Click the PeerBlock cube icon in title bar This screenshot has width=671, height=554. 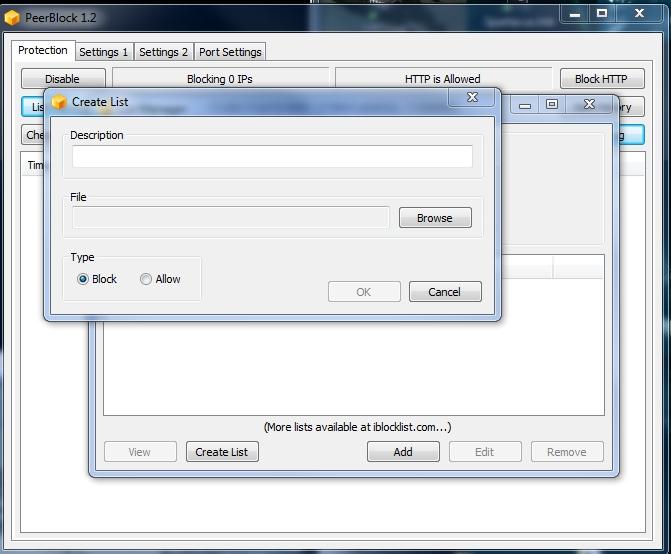[x=12, y=18]
